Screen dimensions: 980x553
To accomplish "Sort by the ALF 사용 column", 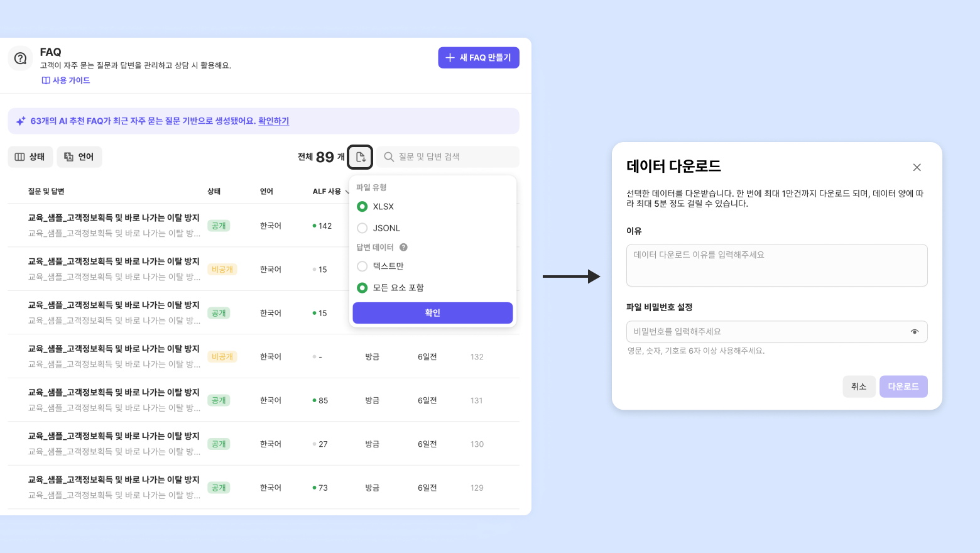I will coord(331,191).
